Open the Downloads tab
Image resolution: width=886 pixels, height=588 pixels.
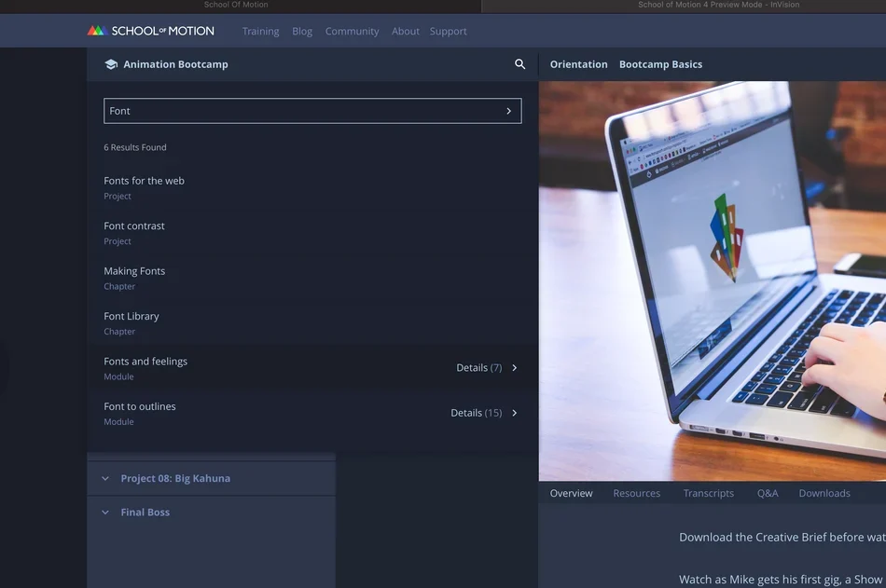pyautogui.click(x=824, y=493)
